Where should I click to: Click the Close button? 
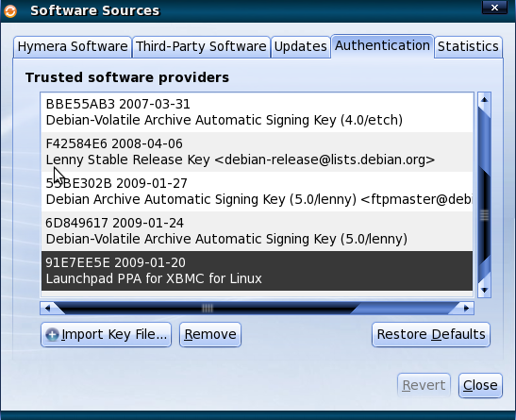point(480,385)
